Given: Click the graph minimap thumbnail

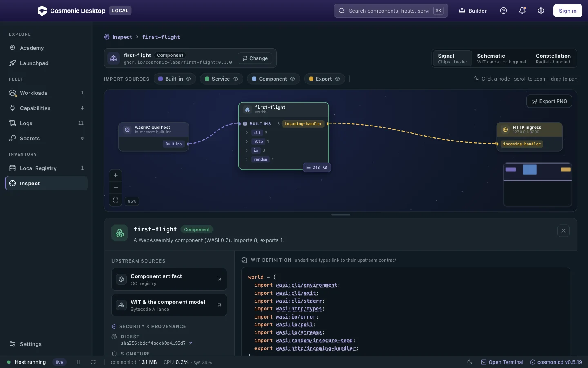Looking at the screenshot, I should coord(538,185).
